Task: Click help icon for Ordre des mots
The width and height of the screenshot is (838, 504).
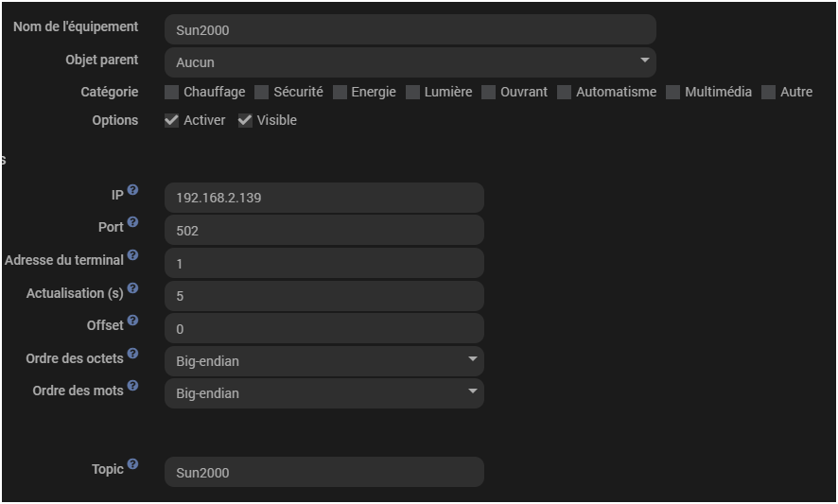Action: [132, 386]
